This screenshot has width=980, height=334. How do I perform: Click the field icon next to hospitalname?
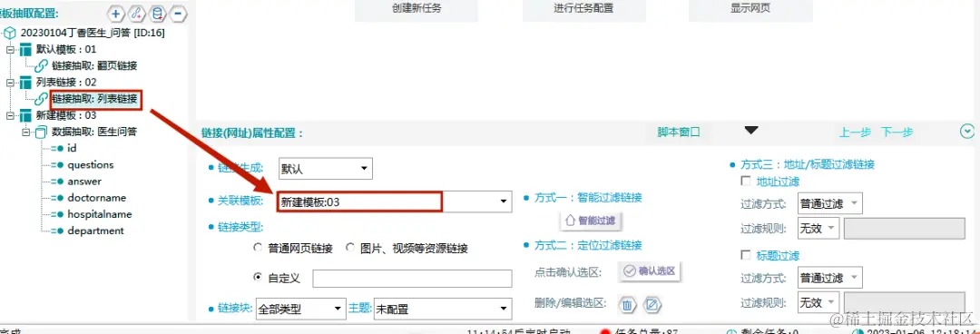click(57, 214)
